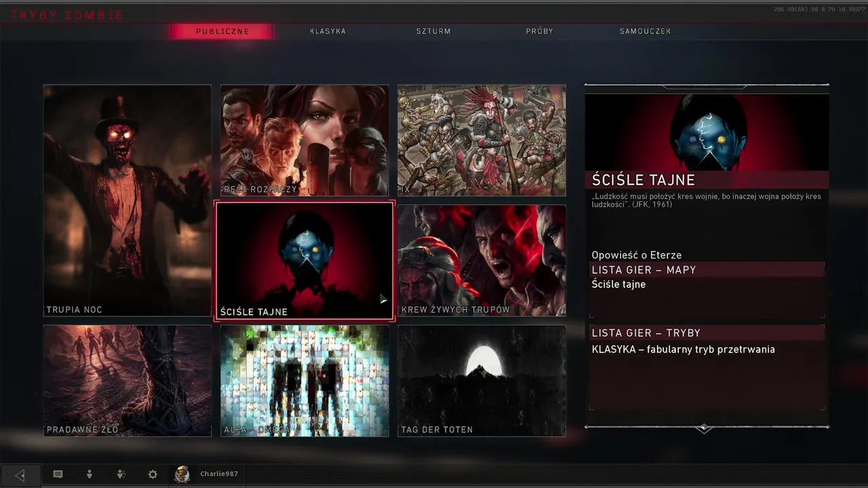Select the Ściśle Tajne map tile
The height and width of the screenshot is (488, 868).
[x=304, y=261]
